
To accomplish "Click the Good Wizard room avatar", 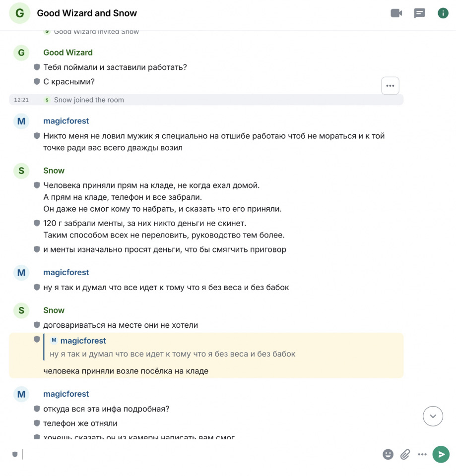I will 20,13.
